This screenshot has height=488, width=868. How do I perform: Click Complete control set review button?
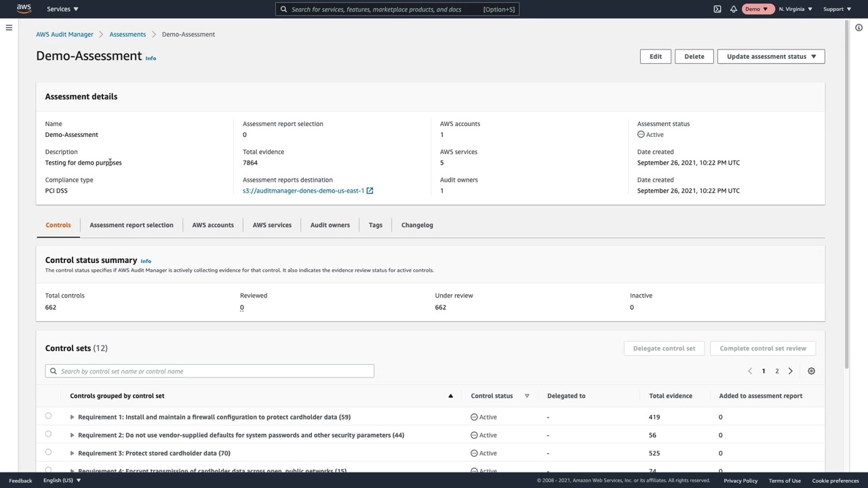(x=763, y=348)
